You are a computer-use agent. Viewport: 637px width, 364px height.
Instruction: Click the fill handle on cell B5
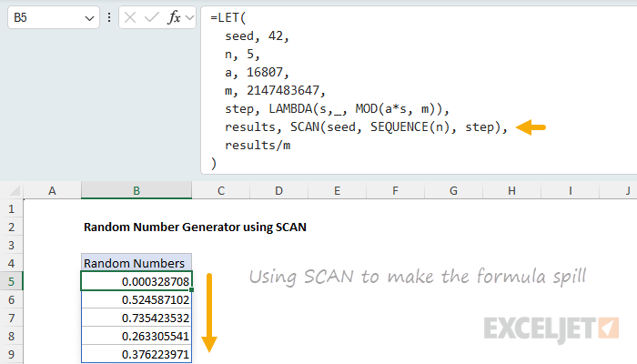[x=191, y=290]
